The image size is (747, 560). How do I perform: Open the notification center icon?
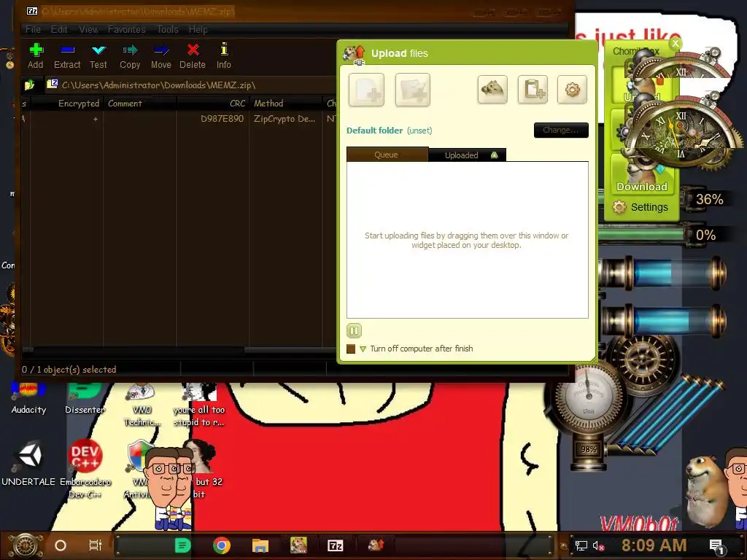[717, 546]
